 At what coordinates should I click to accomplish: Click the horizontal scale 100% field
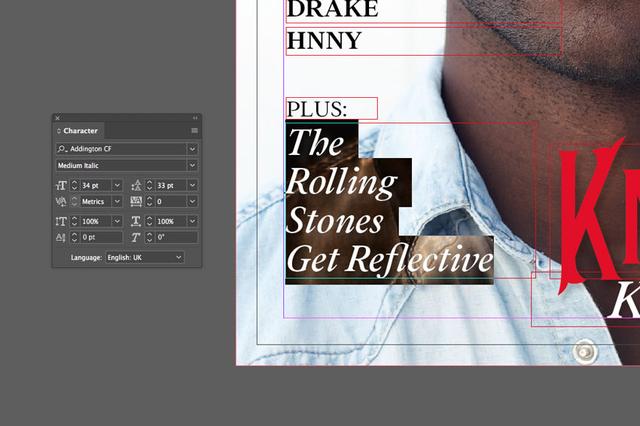pyautogui.click(x=171, y=221)
